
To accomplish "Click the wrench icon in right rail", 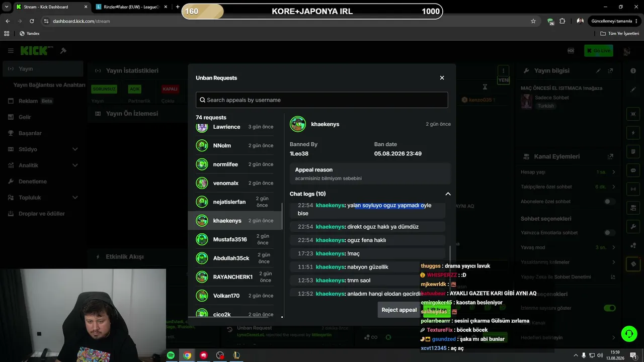I will click(x=633, y=227).
